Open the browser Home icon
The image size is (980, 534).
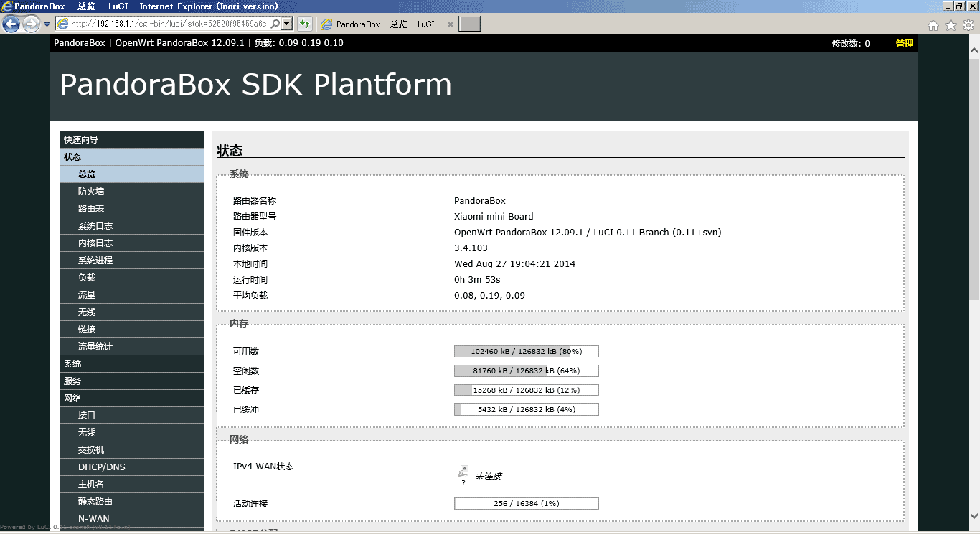pyautogui.click(x=933, y=25)
